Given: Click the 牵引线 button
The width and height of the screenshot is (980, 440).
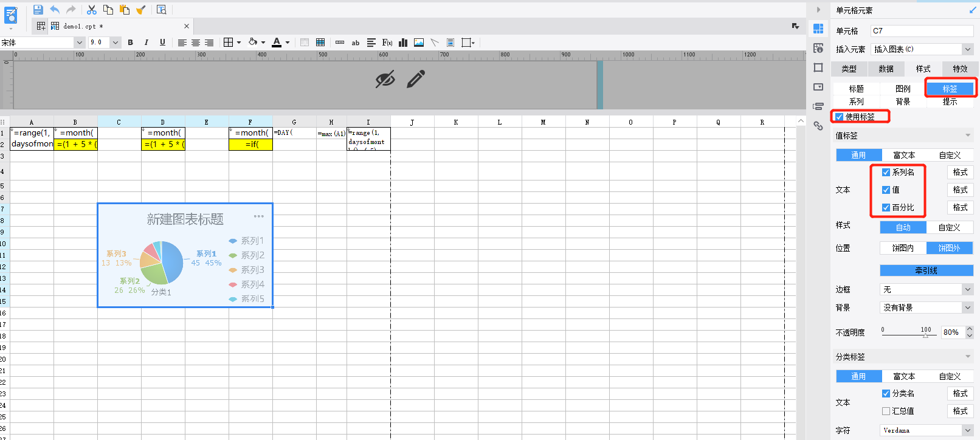Looking at the screenshot, I should pyautogui.click(x=927, y=270).
